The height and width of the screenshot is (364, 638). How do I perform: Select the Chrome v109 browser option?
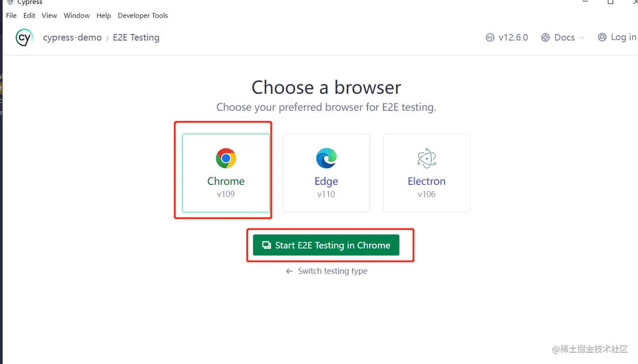226,174
